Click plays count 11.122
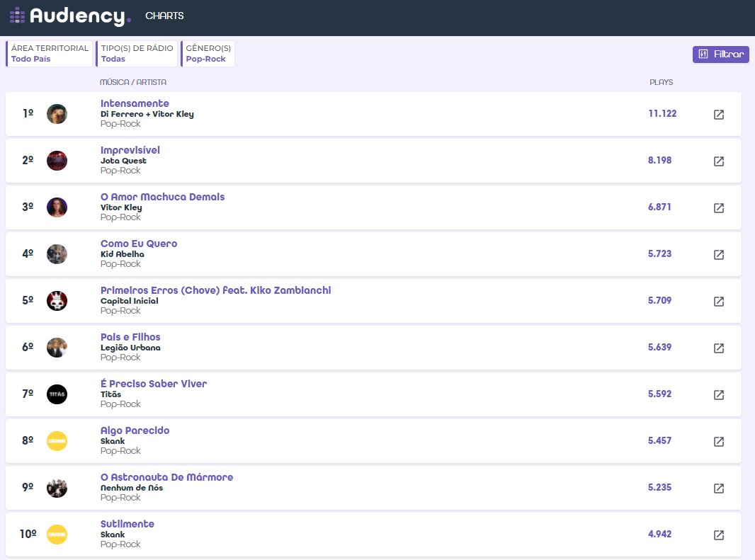 tap(662, 114)
